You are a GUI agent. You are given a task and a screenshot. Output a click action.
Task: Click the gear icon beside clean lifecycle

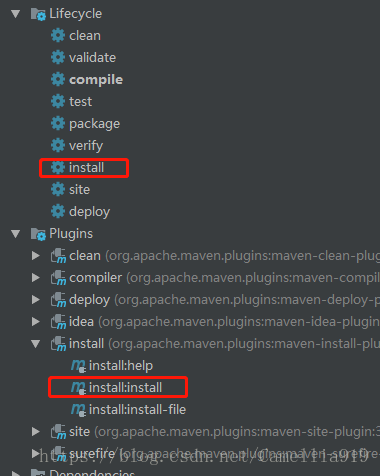58,35
